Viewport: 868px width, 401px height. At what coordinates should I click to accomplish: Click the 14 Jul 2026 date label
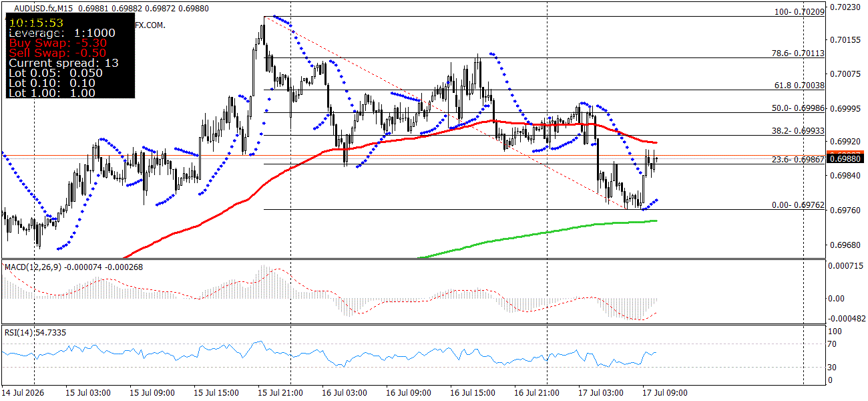22,393
